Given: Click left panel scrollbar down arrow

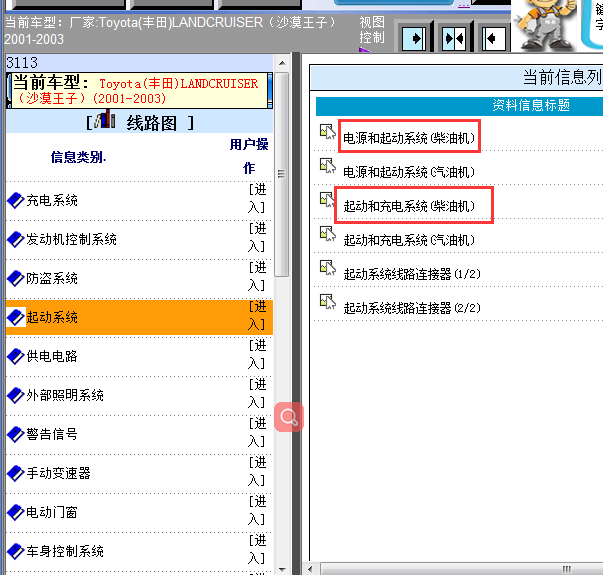Looking at the screenshot, I should [282, 569].
